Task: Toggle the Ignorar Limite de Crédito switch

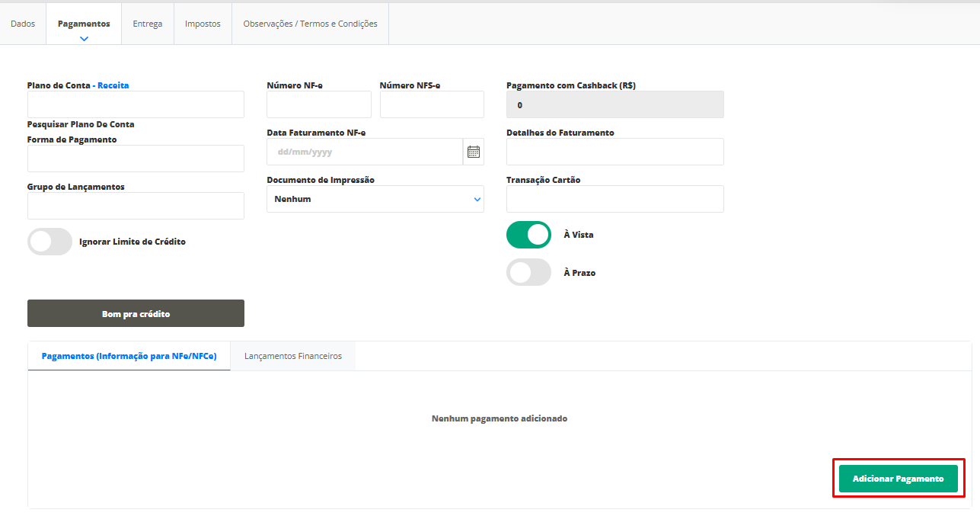Action: click(49, 242)
